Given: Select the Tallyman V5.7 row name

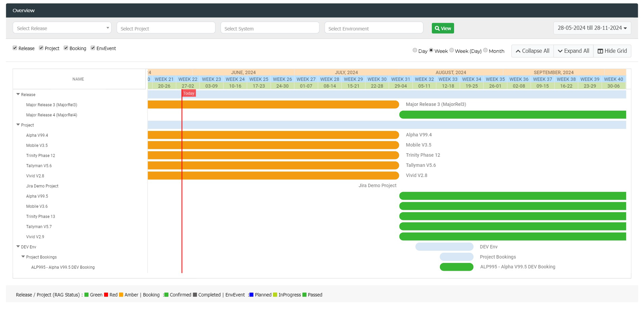Looking at the screenshot, I should (39, 227).
